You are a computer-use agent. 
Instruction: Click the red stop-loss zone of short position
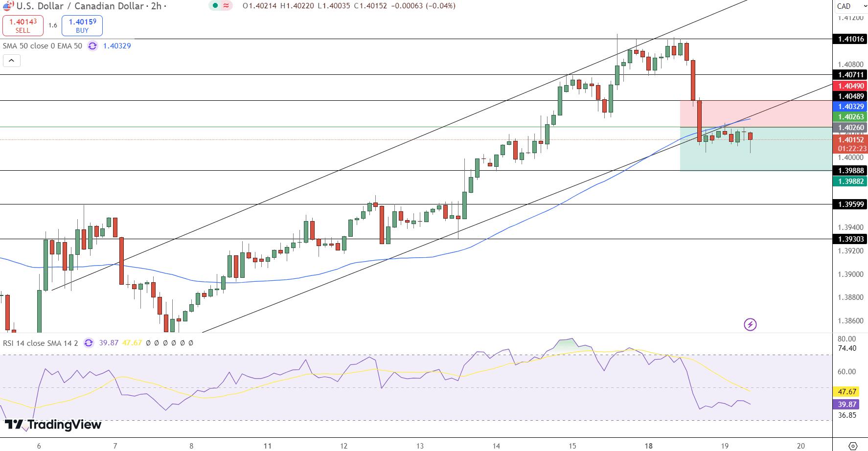[756, 113]
